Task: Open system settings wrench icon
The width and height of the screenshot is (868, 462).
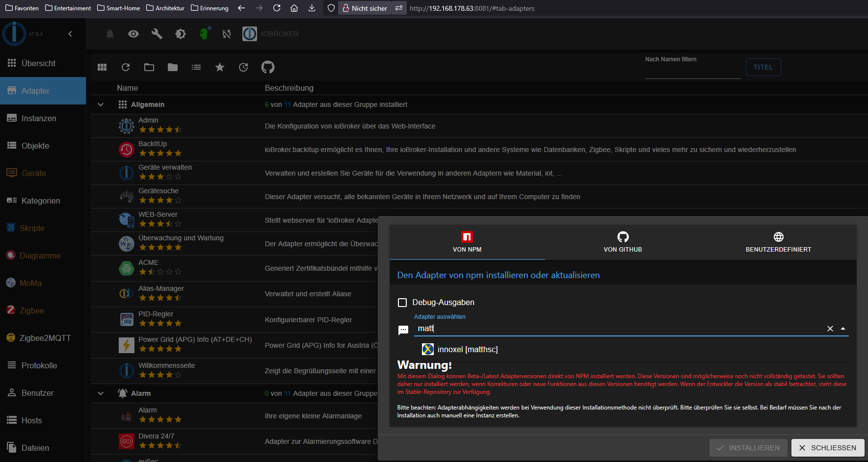Action: pos(157,34)
